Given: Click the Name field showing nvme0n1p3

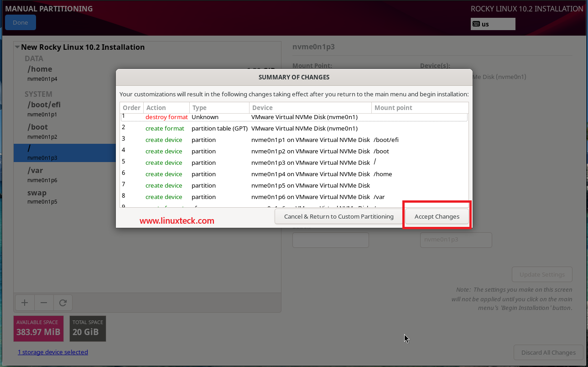Looking at the screenshot, I should pos(456,240).
